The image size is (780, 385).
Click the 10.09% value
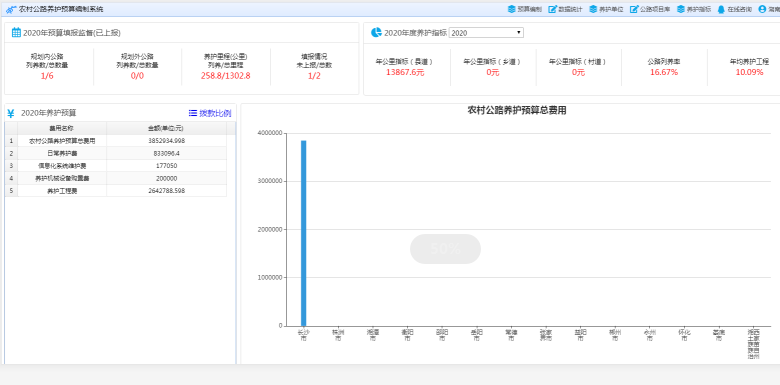pos(749,72)
